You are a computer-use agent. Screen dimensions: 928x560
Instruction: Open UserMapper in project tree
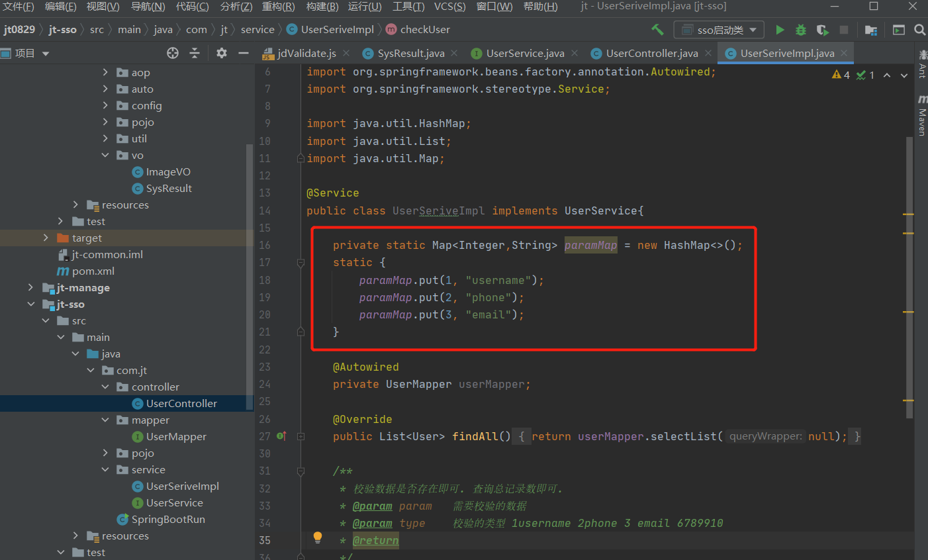169,436
